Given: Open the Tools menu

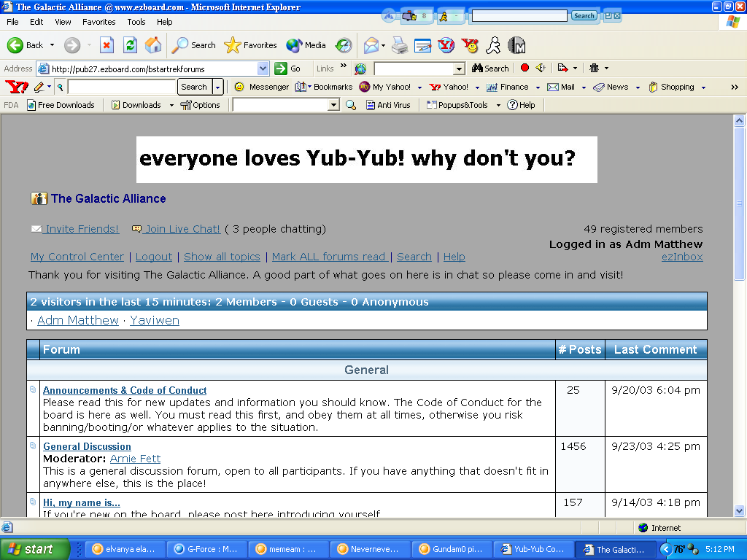Looking at the screenshot, I should [x=136, y=22].
